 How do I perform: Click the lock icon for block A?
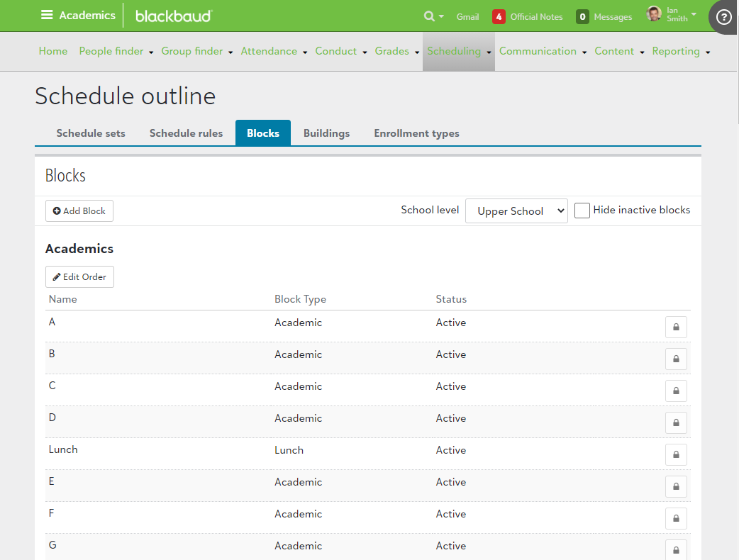pos(676,327)
